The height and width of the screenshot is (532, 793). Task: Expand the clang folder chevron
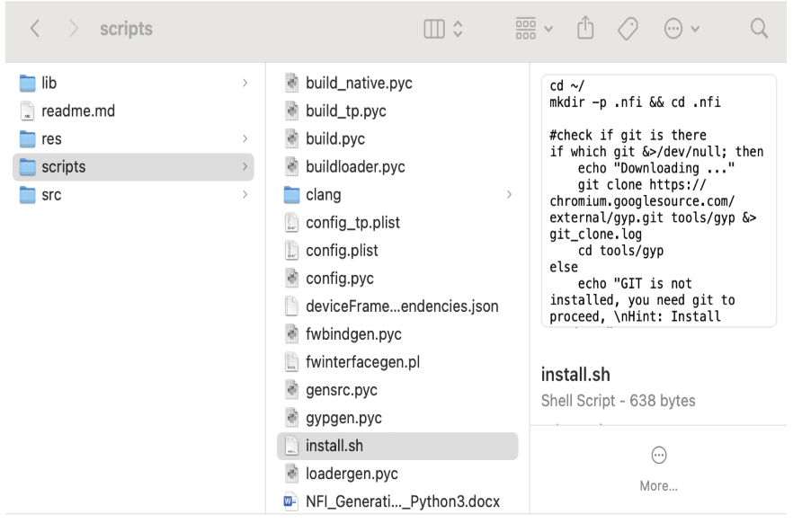pos(509,195)
